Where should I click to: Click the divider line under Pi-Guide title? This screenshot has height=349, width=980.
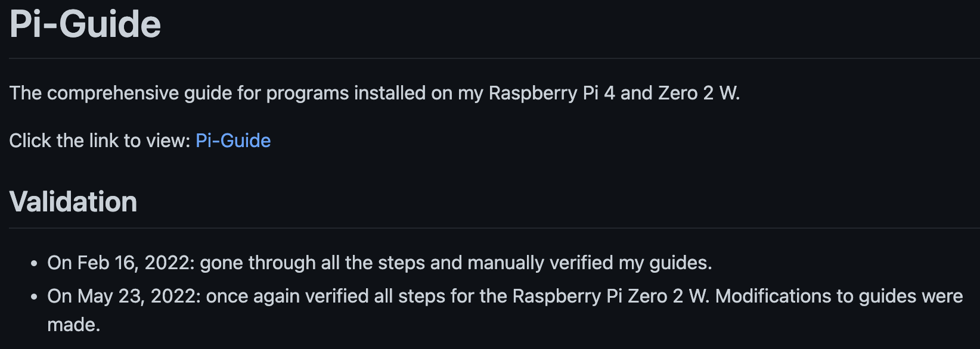pos(494,58)
